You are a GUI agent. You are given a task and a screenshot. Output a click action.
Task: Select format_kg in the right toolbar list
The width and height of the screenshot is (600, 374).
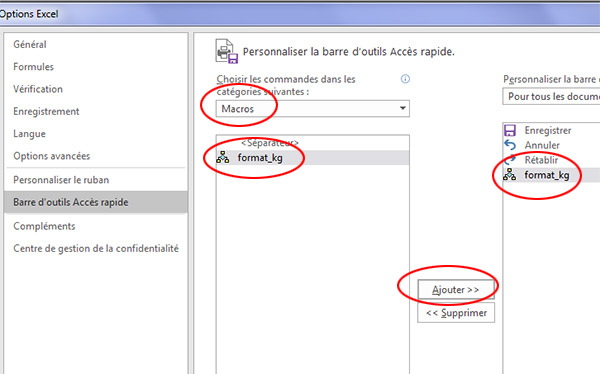point(551,175)
